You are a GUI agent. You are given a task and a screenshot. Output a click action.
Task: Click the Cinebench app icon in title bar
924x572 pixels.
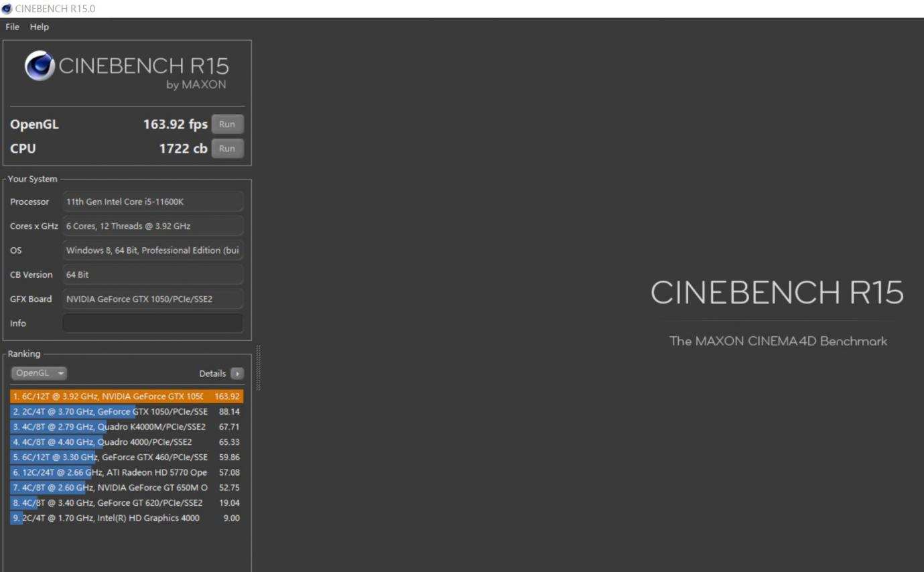pyautogui.click(x=7, y=9)
